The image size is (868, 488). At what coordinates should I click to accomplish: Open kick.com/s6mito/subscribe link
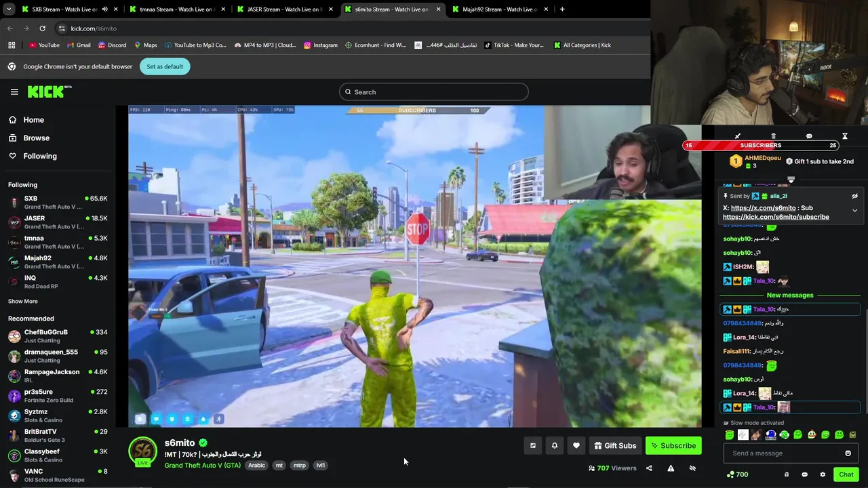776,217
